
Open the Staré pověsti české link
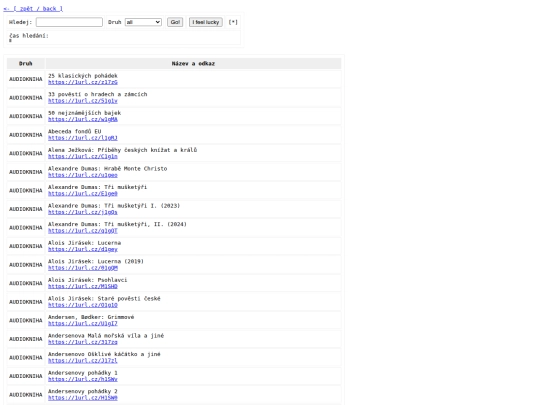(x=83, y=305)
